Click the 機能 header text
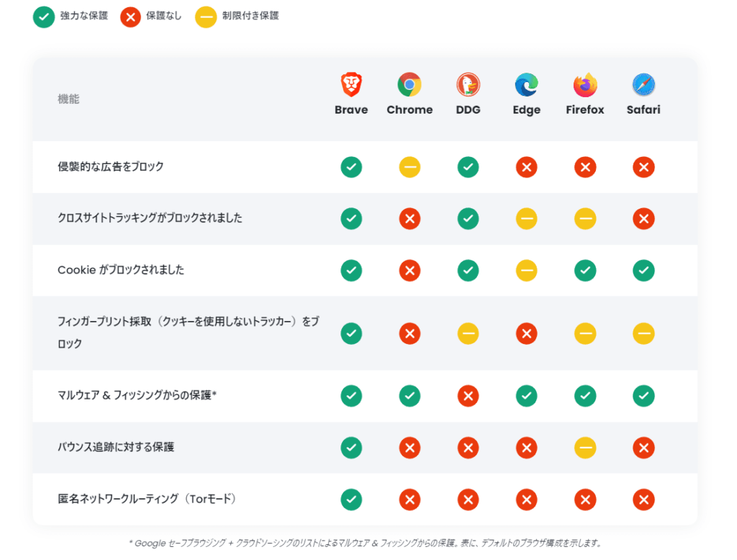The width and height of the screenshot is (737, 560). pyautogui.click(x=68, y=99)
